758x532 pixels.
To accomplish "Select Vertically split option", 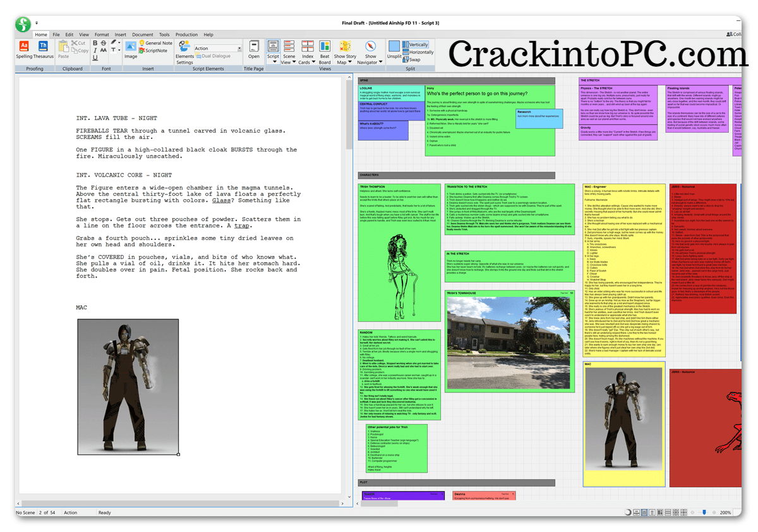I will point(415,45).
